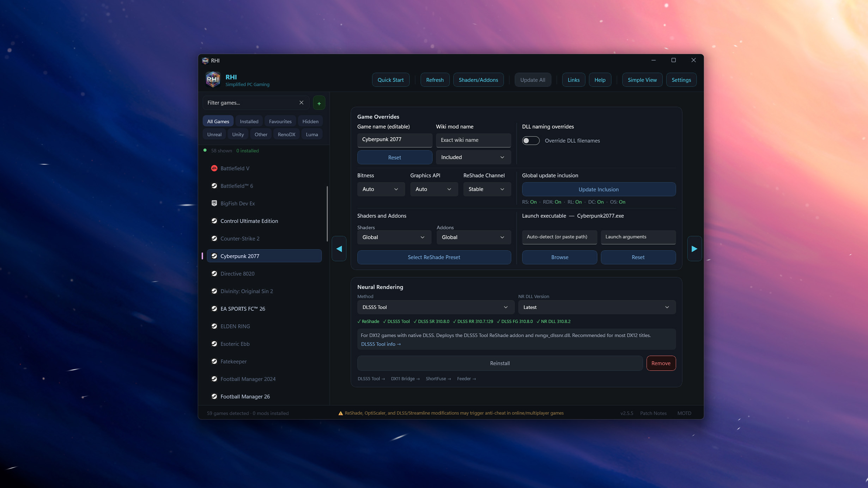The height and width of the screenshot is (488, 868).
Task: Click the Refresh button
Action: 435,80
